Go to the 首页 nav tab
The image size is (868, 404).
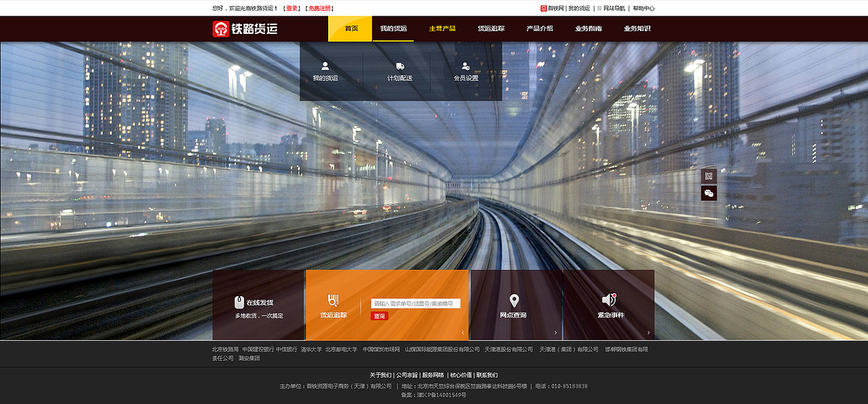coord(351,29)
